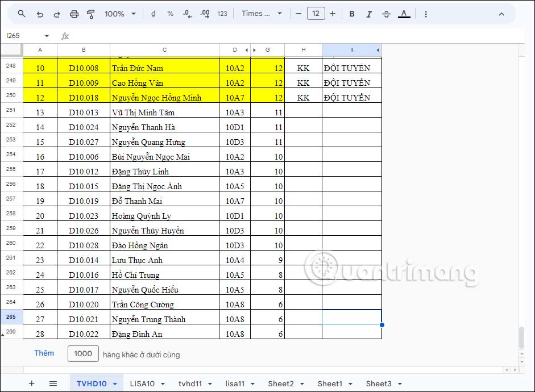Open LISA10 tab dropdown arrow

tap(163, 384)
